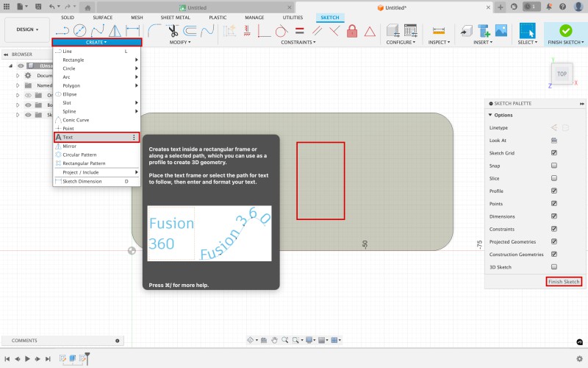Click Finish Sketch button in palette

pyautogui.click(x=564, y=282)
